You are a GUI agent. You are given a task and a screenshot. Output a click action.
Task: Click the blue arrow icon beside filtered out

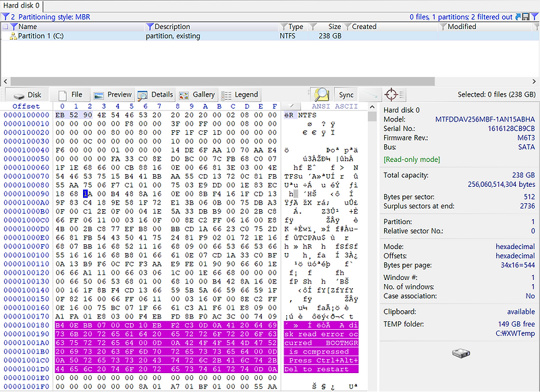(x=518, y=16)
